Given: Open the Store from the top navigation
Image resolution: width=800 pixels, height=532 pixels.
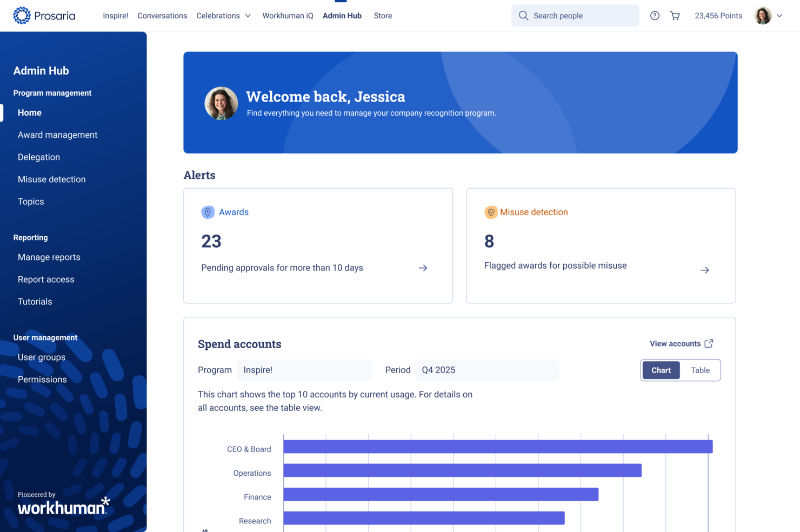Looking at the screenshot, I should coord(383,16).
